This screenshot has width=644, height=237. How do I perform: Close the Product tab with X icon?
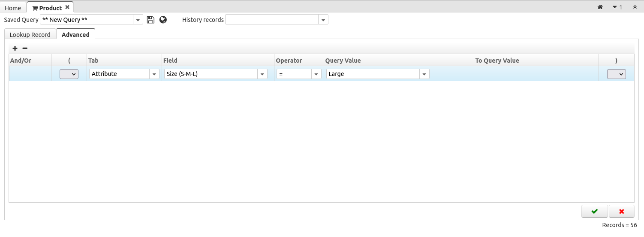coord(67,7)
